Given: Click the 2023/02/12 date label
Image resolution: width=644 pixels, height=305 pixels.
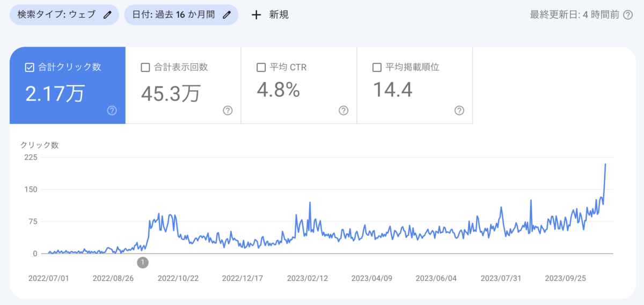Looking at the screenshot, I should click(x=307, y=279).
